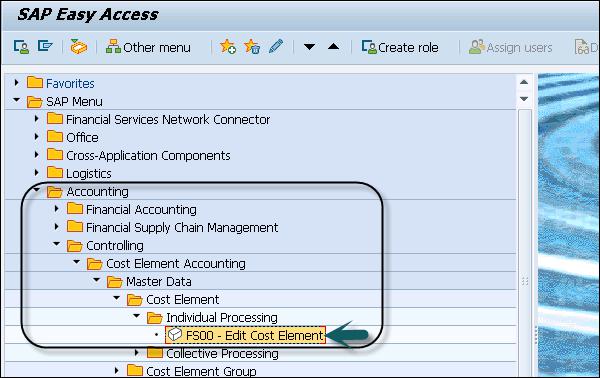Click the move favorite down arrow

[309, 47]
